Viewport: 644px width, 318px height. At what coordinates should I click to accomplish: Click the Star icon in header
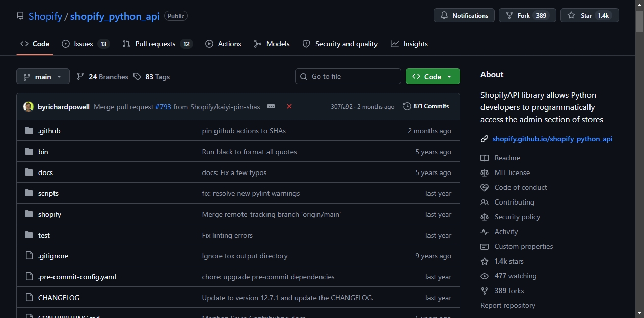pos(571,16)
